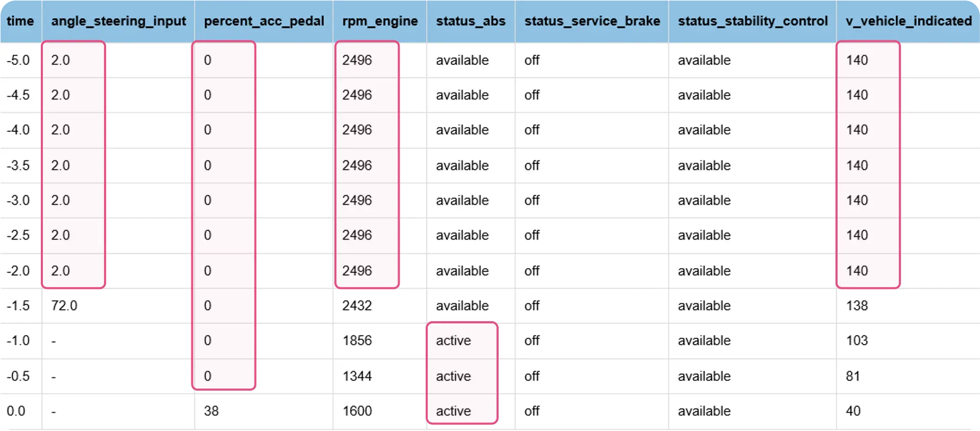Screen dimensions: 980x431
Task: Click the engine rpm value 1344
Action: pyautogui.click(x=357, y=376)
